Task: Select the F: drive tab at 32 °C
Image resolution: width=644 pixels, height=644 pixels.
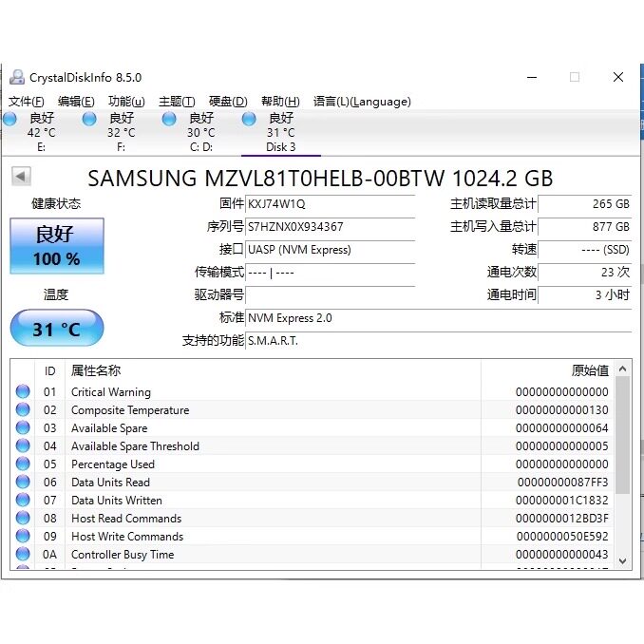Action: [121, 132]
